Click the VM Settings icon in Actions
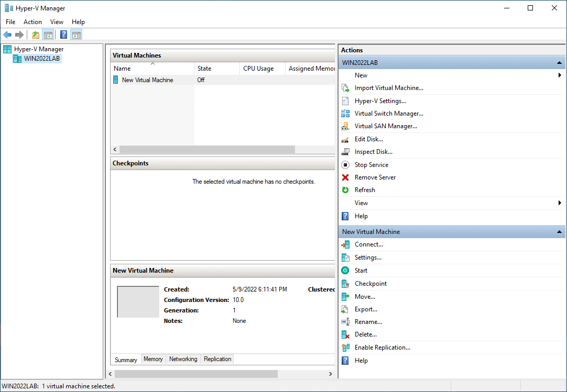567x392 pixels. (345, 257)
